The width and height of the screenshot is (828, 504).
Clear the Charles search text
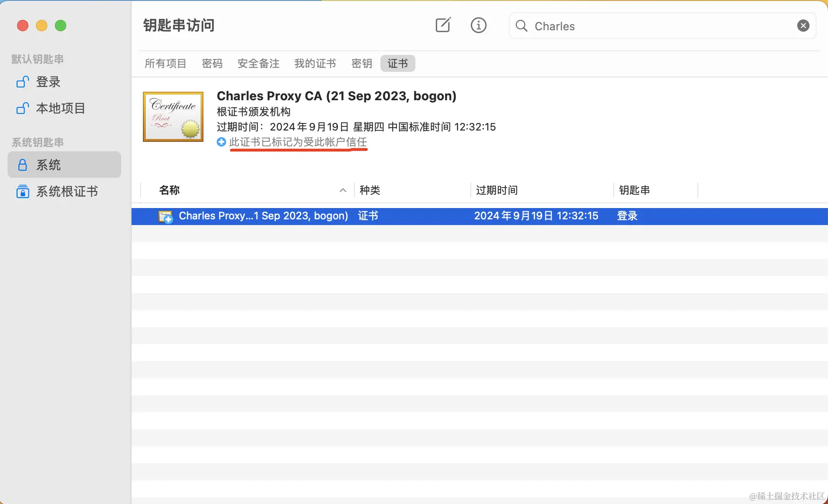click(x=803, y=26)
